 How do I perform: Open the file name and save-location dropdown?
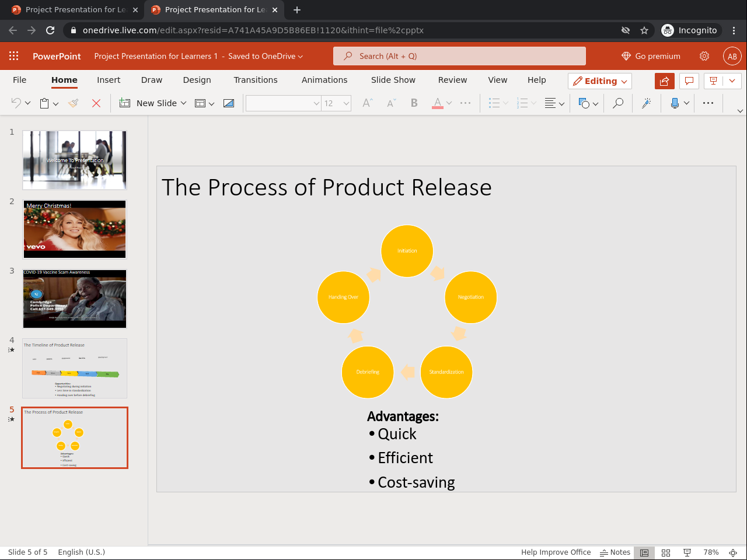(x=198, y=56)
